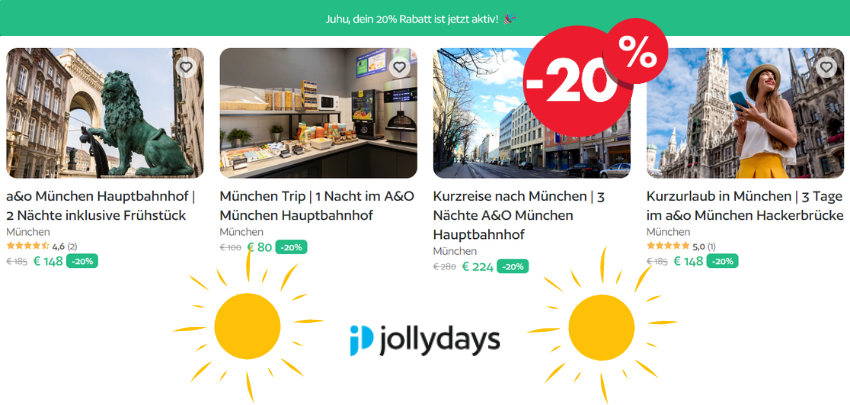Click the 4,6 star rating of first offer
This screenshot has width=850, height=405.
42,246
